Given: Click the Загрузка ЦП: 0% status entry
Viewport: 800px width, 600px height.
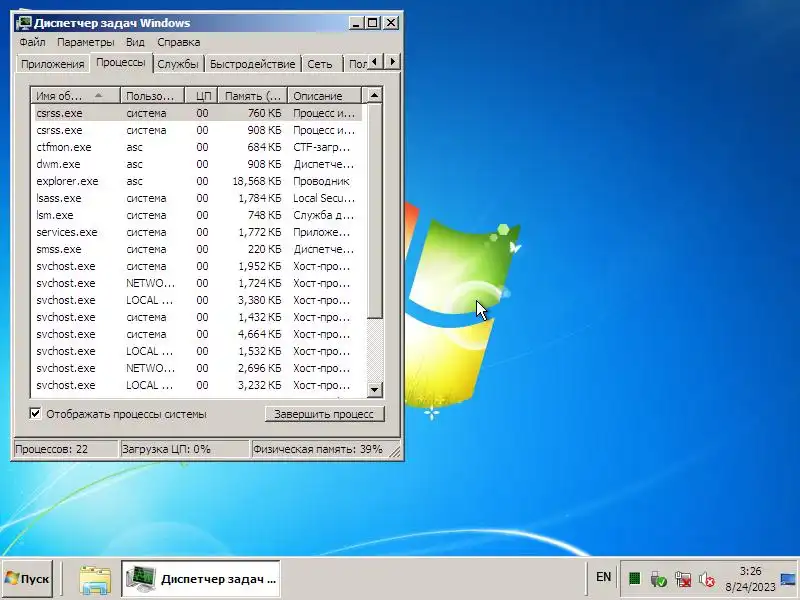Looking at the screenshot, I should click(184, 449).
